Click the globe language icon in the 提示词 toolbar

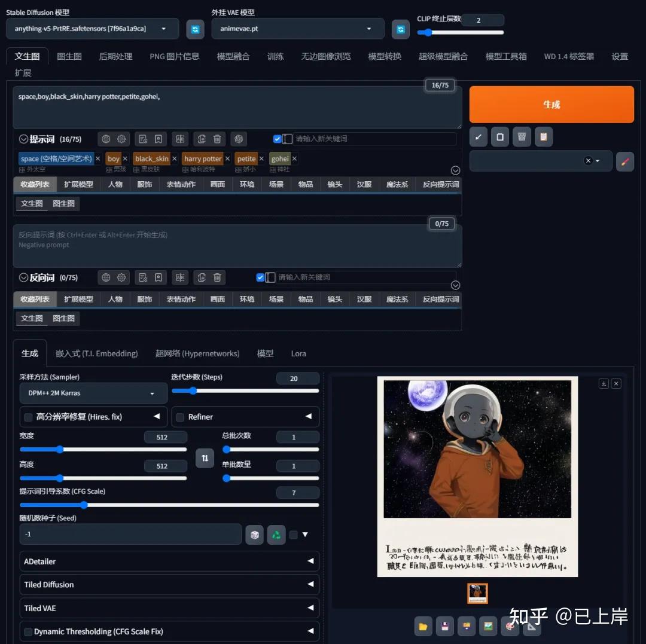tap(106, 139)
